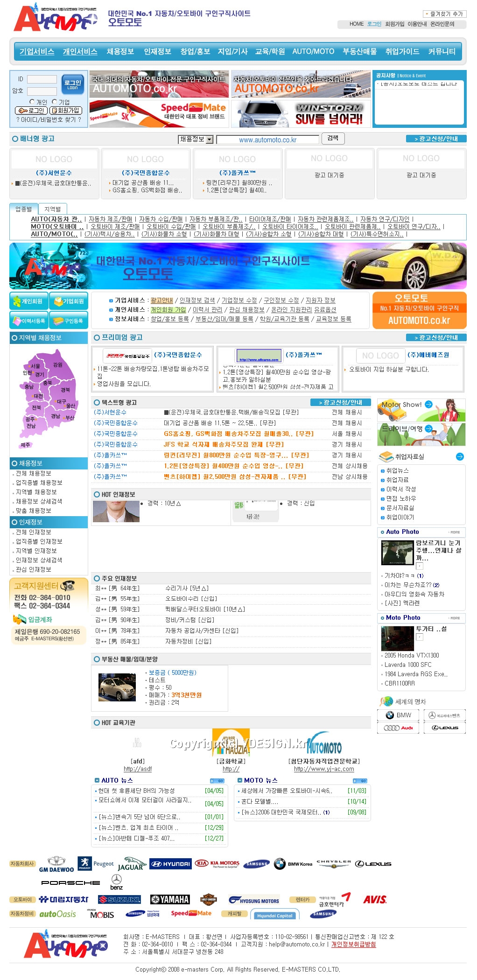Click the Audi logo under 세계의 명차

point(398,728)
